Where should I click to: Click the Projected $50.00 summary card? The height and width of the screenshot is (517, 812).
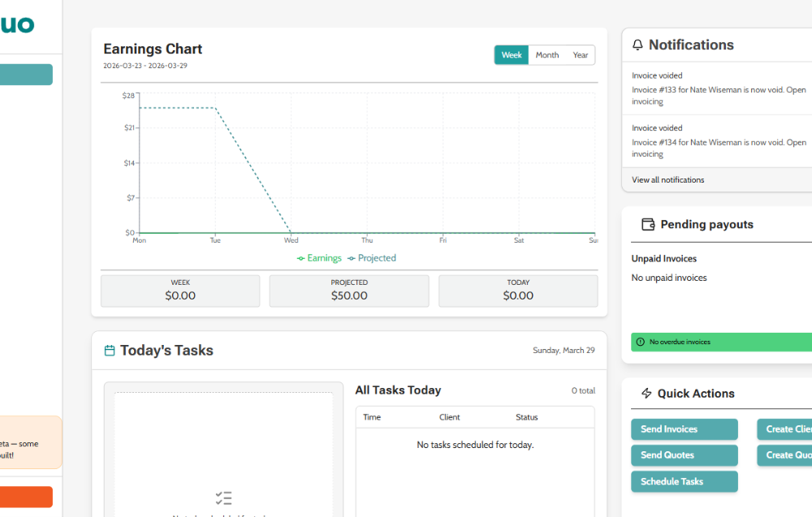point(349,291)
